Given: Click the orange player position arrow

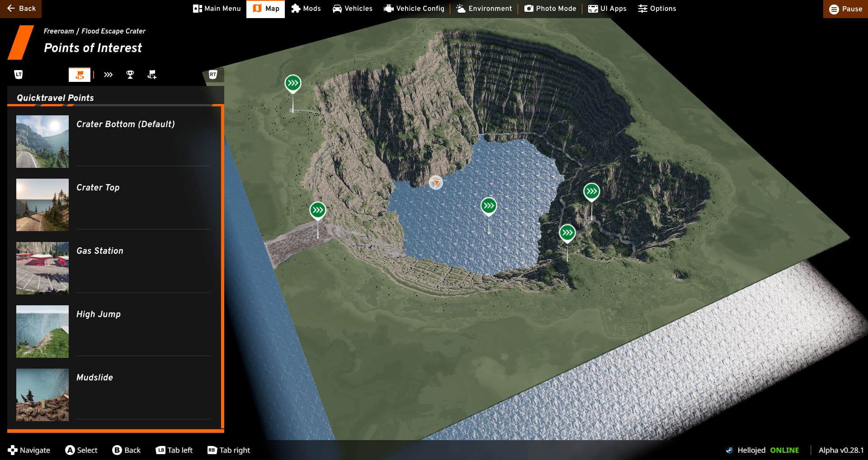Looking at the screenshot, I should tap(436, 183).
